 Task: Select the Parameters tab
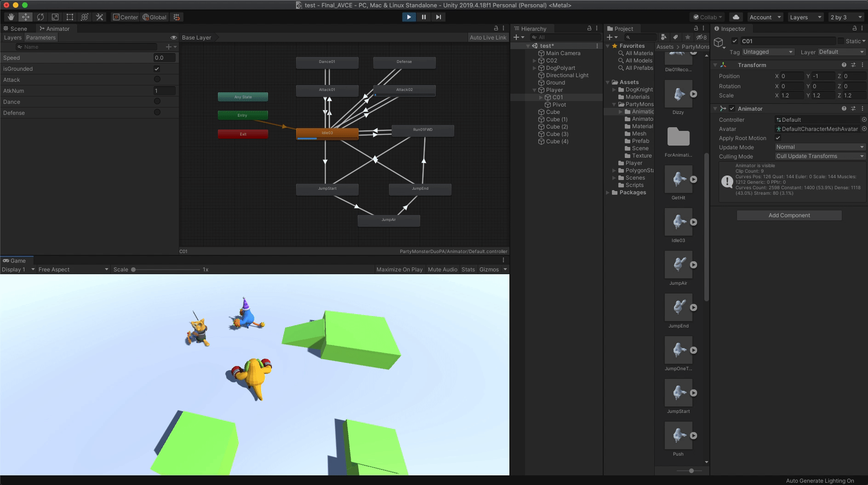click(x=41, y=38)
